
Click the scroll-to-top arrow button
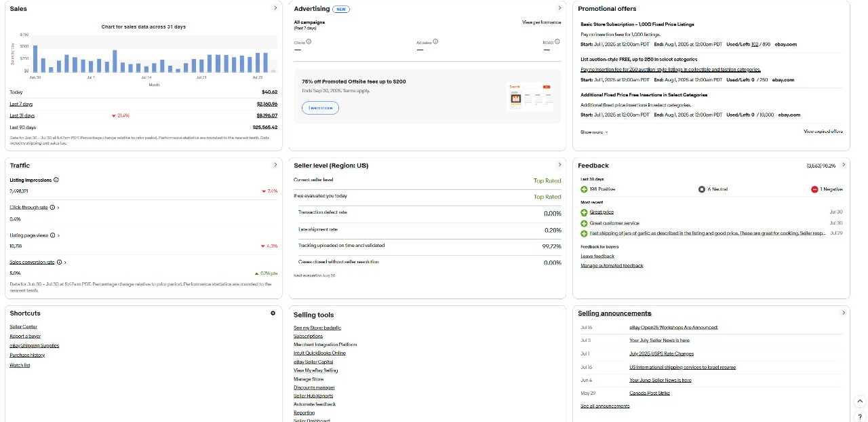[859, 401]
